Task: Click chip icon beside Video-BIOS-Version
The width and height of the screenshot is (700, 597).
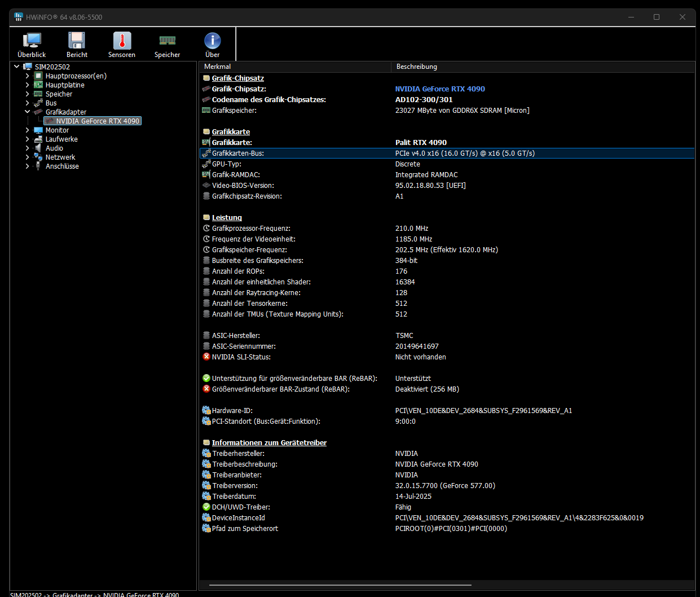Action: (206, 185)
